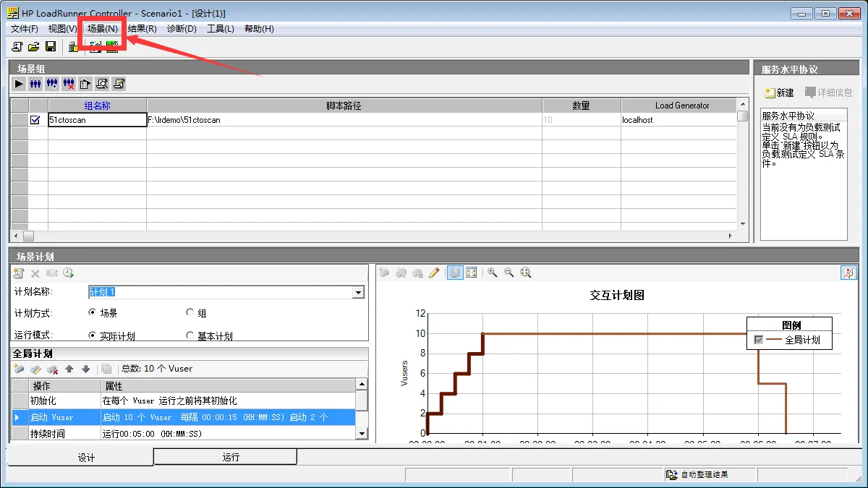Click the Virtual Users icon in 场景组 toolbar
Screen dimensions: 868x488
pos(35,84)
